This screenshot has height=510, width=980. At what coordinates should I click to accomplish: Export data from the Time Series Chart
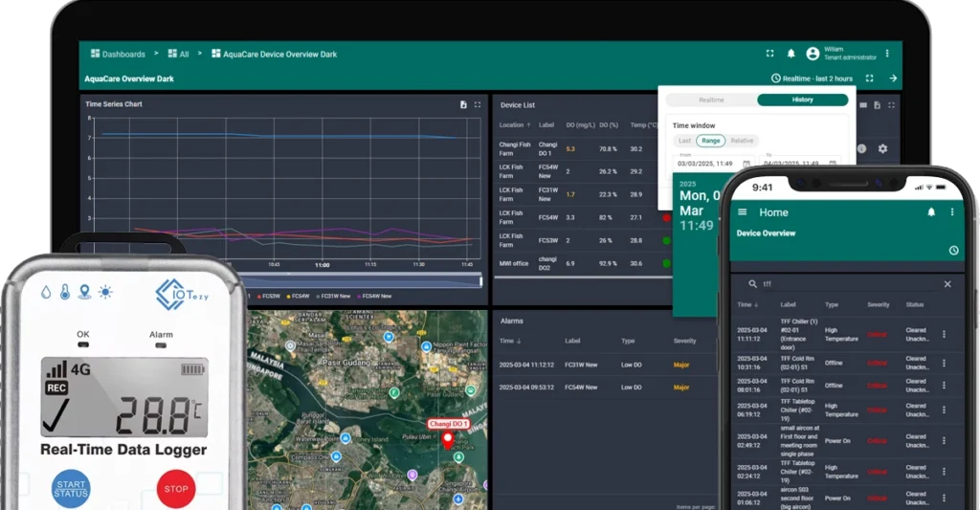[463, 105]
